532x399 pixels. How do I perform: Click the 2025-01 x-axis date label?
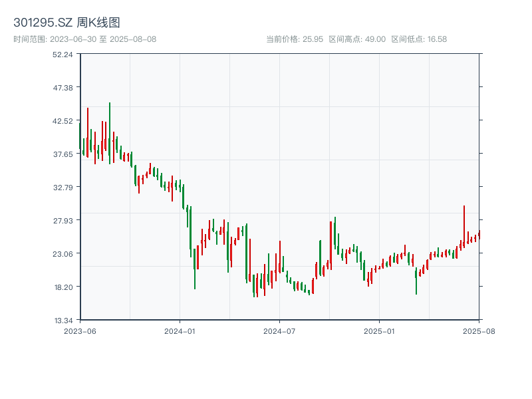click(x=379, y=331)
